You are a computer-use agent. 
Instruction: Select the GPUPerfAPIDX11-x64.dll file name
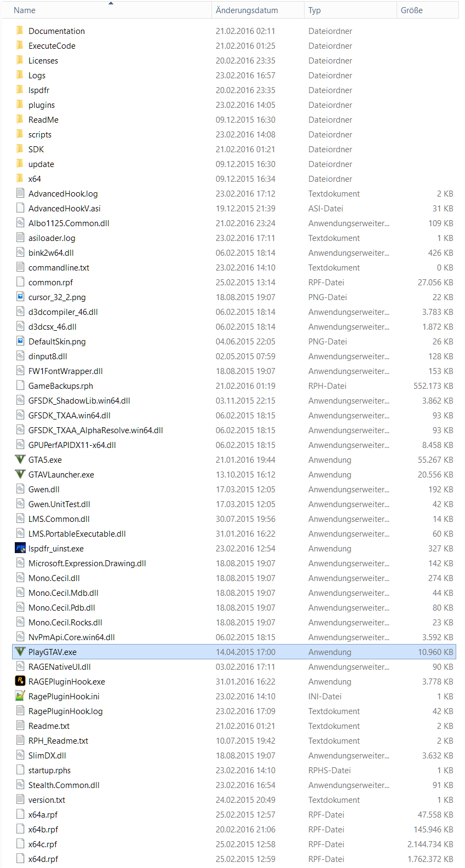coord(72,445)
